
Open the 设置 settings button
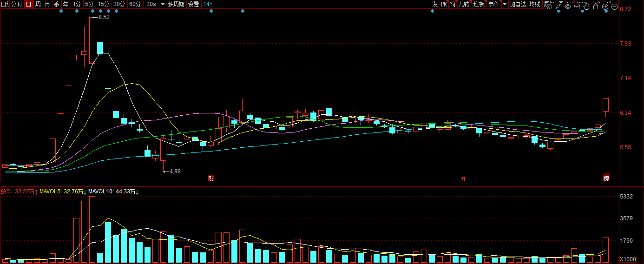[194, 4]
